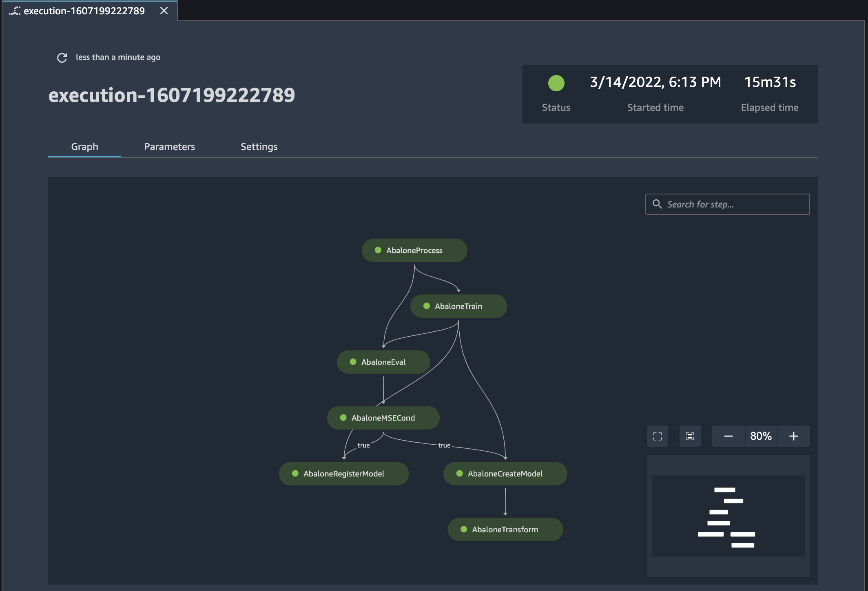Click the refresh/reload icon

tap(61, 57)
